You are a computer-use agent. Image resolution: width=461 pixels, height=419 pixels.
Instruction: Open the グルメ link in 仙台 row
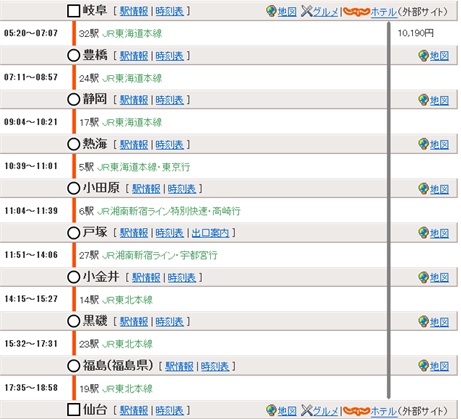pos(325,411)
